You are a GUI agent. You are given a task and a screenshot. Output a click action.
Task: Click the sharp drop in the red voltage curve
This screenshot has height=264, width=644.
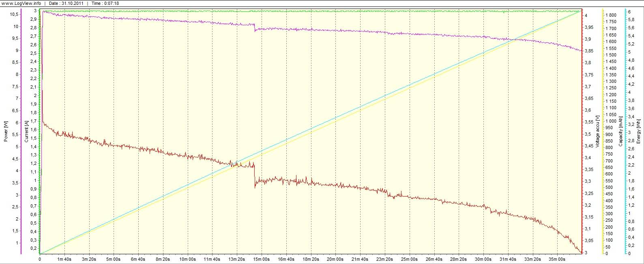[255, 175]
